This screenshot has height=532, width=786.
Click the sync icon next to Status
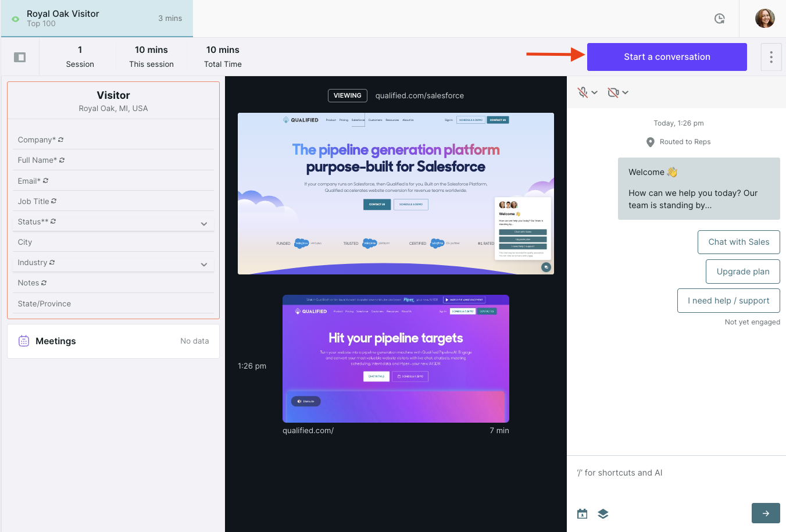tap(53, 222)
